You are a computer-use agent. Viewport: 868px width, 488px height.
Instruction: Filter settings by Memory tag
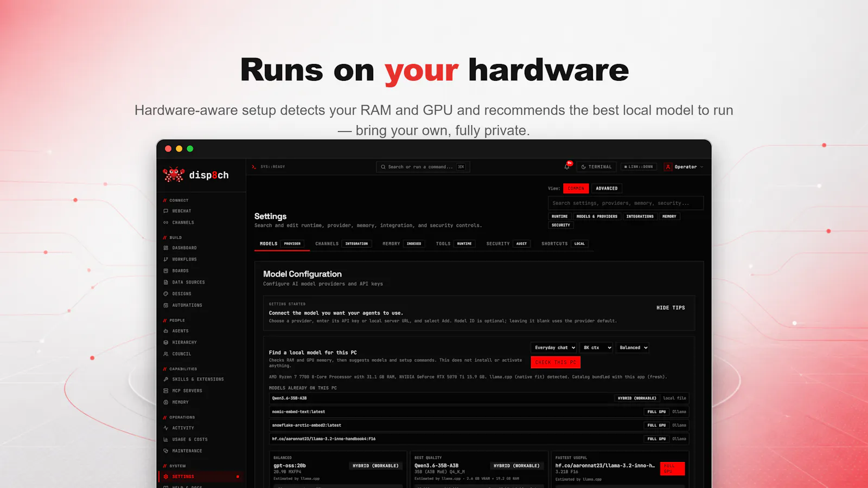(669, 216)
